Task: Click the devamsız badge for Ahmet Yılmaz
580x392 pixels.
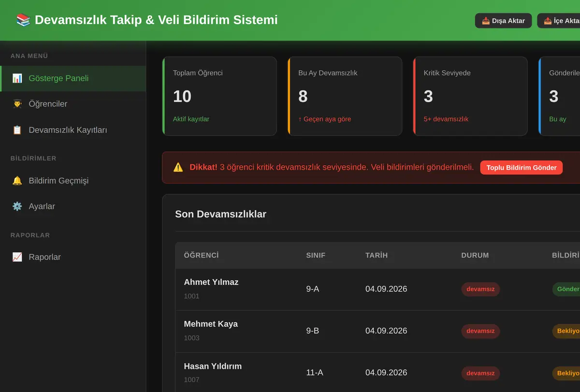Action: [480, 289]
